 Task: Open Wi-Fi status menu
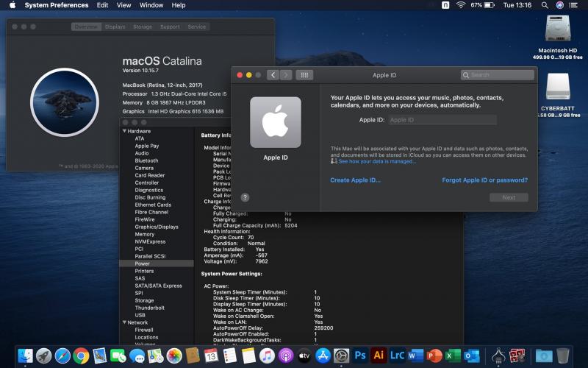click(461, 5)
